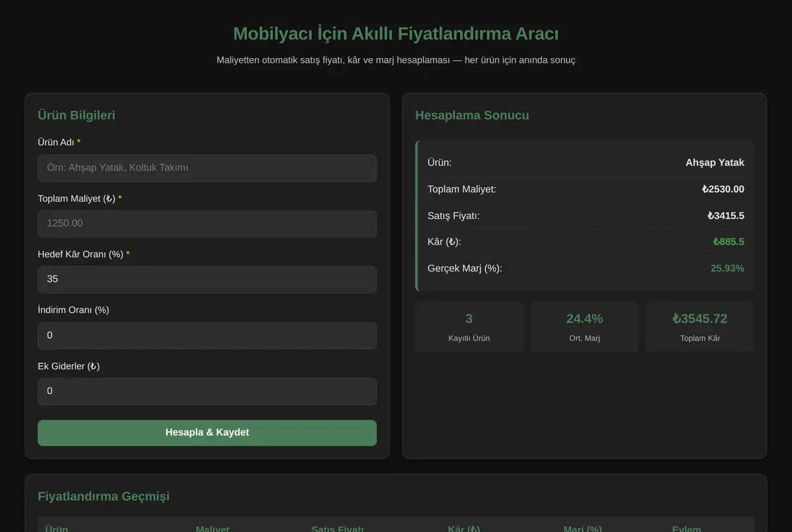The image size is (792, 532).
Task: Focus the Toplam Maliyet input field
Action: coord(207,224)
